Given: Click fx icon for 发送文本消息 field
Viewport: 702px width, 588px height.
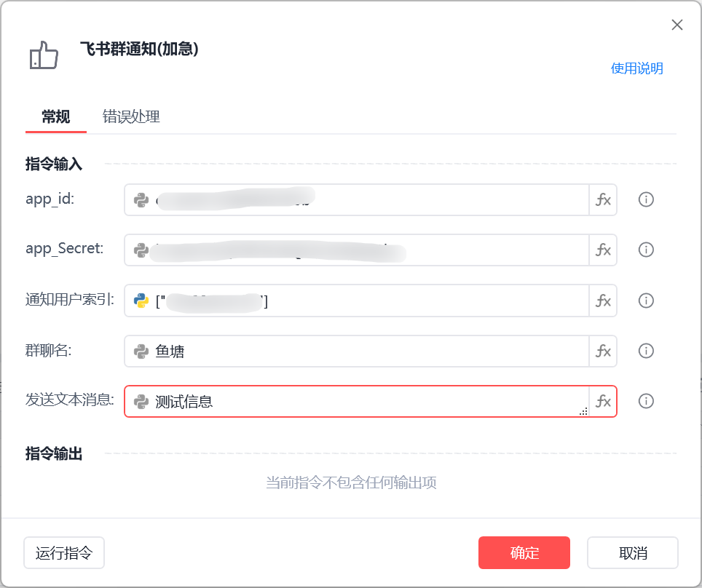Looking at the screenshot, I should (x=603, y=401).
